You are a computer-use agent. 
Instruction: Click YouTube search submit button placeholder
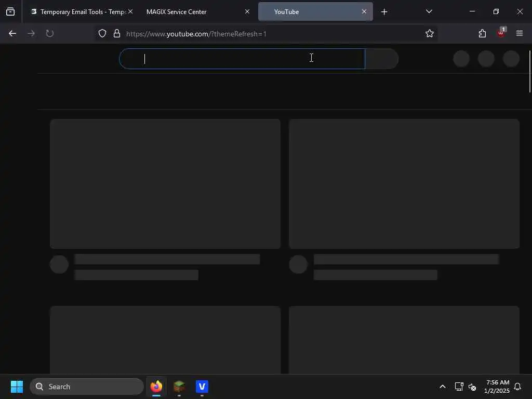click(381, 59)
